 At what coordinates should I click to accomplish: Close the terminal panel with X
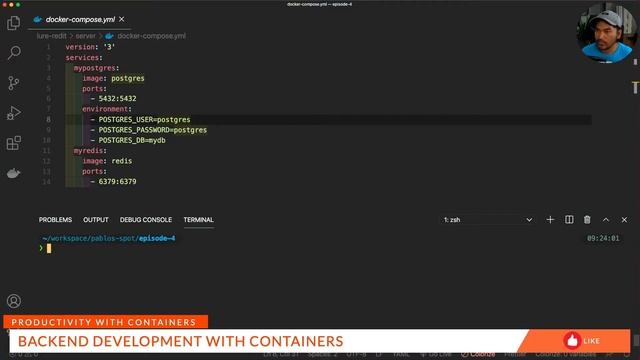coord(624,220)
